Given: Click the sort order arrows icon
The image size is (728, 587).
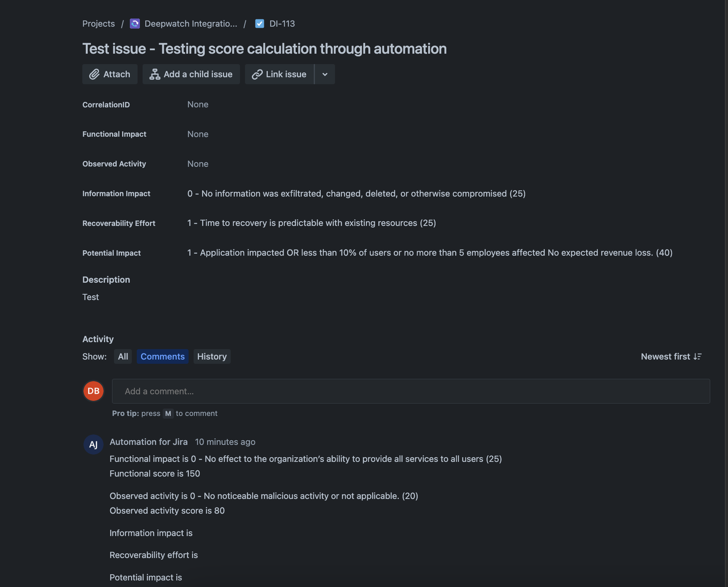Looking at the screenshot, I should (697, 356).
